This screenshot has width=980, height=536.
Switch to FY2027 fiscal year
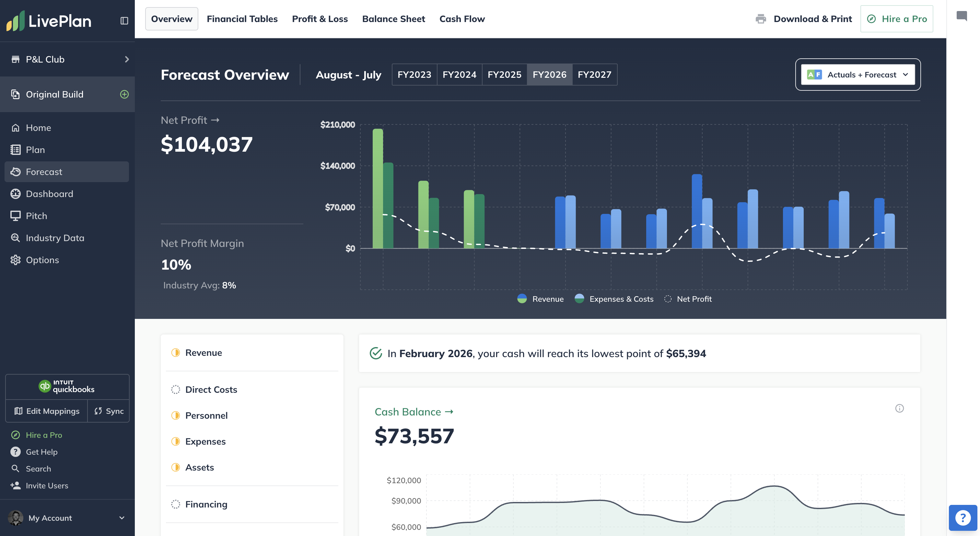pyautogui.click(x=594, y=75)
